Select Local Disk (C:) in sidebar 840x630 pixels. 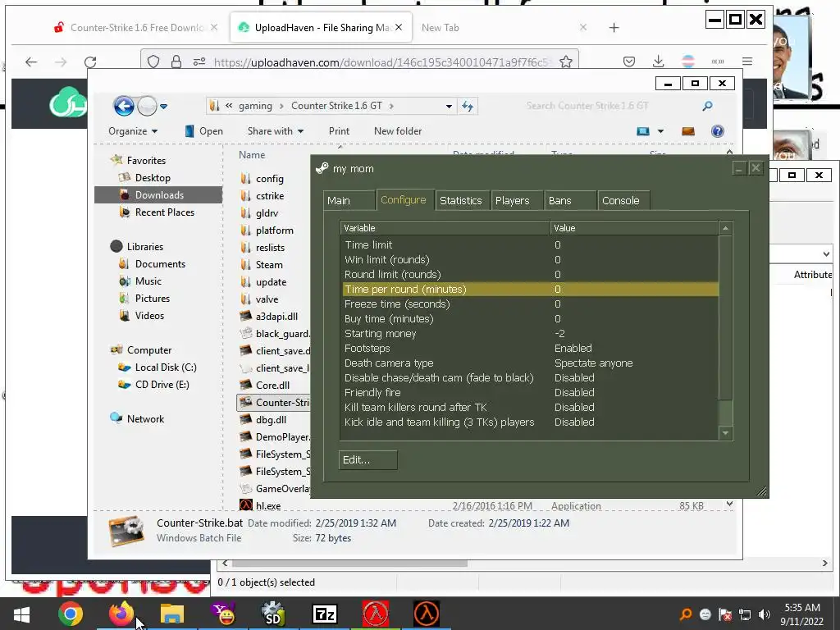[165, 367]
